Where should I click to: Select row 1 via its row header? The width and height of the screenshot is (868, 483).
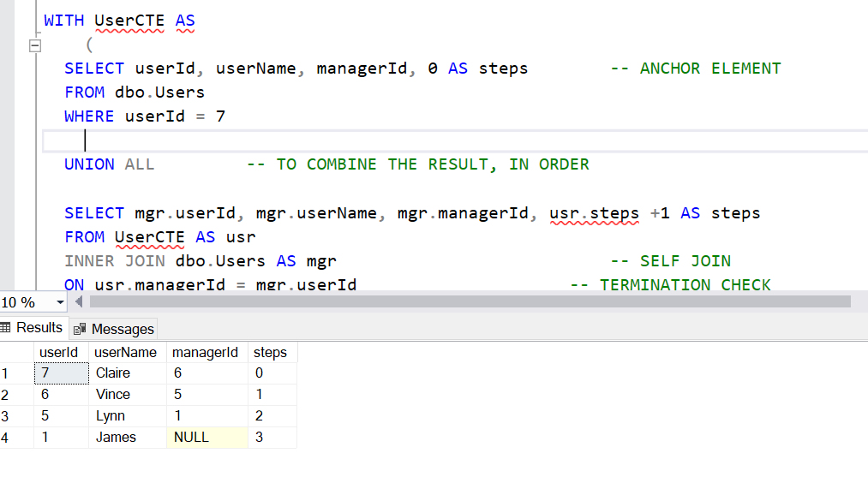pos(15,373)
